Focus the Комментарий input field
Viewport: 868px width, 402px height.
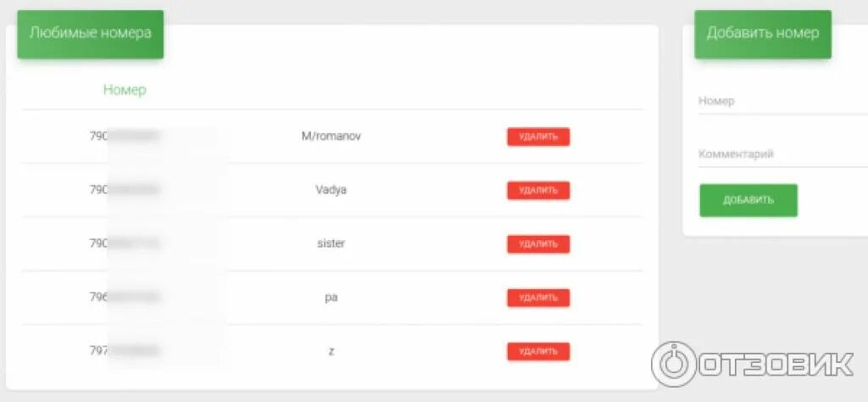pyautogui.click(x=782, y=154)
